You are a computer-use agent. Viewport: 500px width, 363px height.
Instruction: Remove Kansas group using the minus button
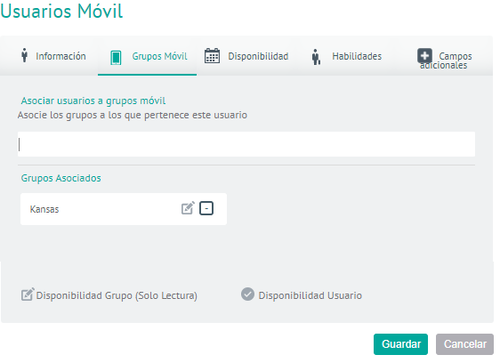tap(206, 208)
